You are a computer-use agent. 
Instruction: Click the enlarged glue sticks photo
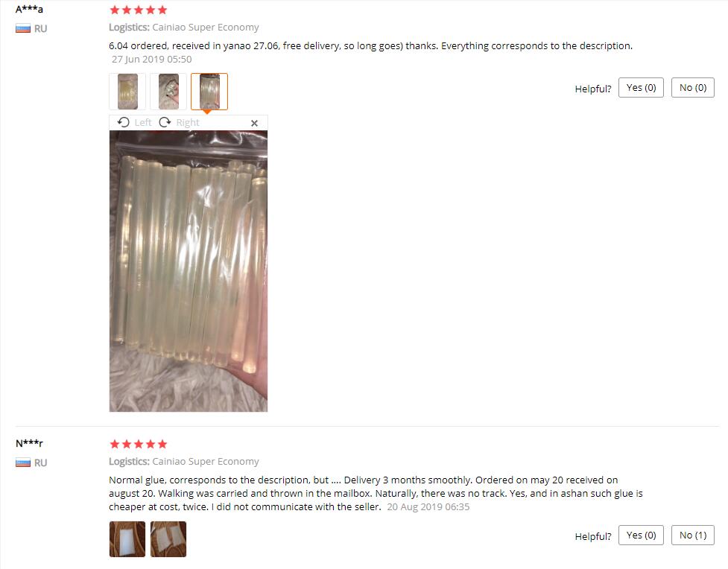click(x=189, y=271)
